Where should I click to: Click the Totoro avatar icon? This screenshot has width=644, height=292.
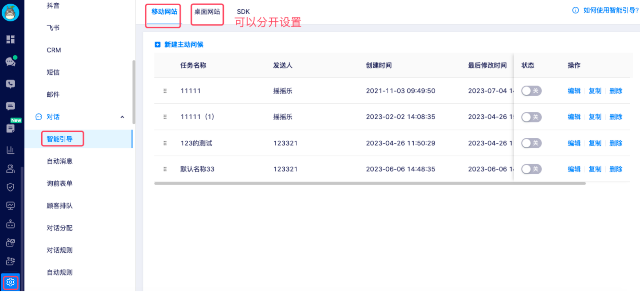pyautogui.click(x=10, y=12)
